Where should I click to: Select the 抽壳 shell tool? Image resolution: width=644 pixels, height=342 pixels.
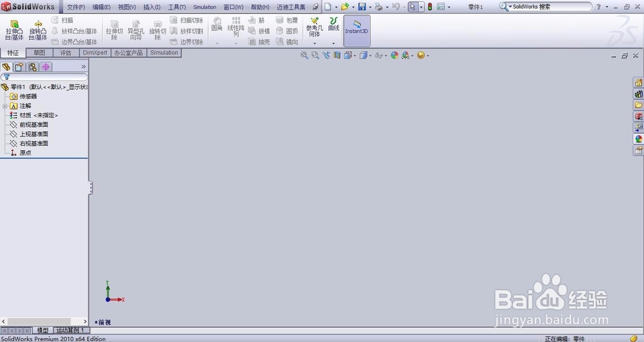tap(259, 42)
